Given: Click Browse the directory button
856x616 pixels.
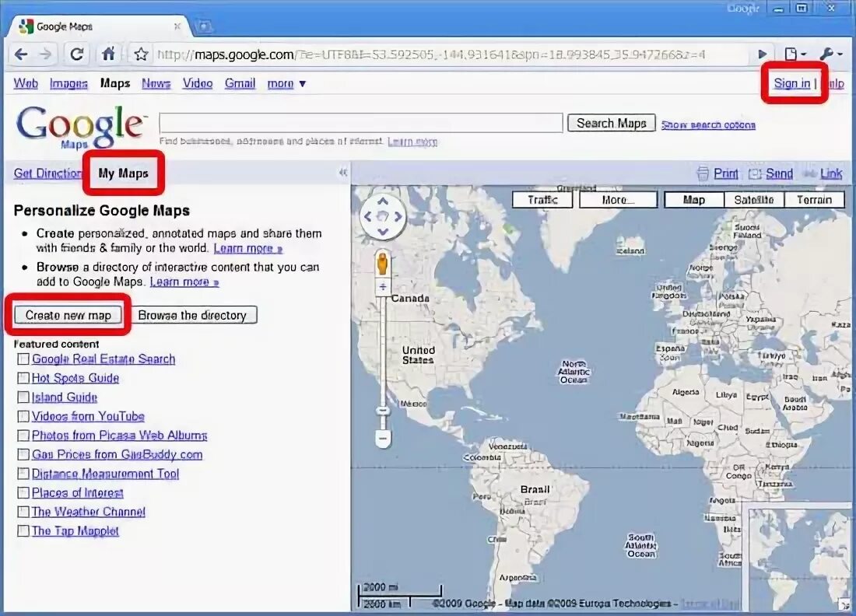Looking at the screenshot, I should 192,315.
